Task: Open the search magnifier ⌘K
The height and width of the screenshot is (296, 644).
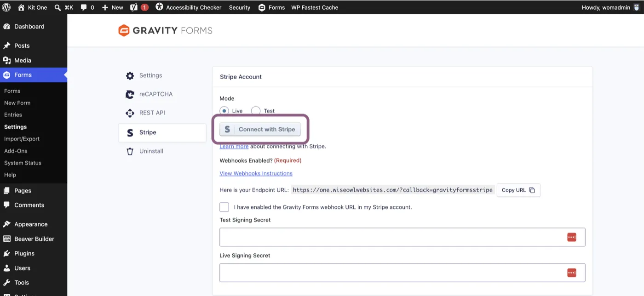Action: click(x=57, y=7)
